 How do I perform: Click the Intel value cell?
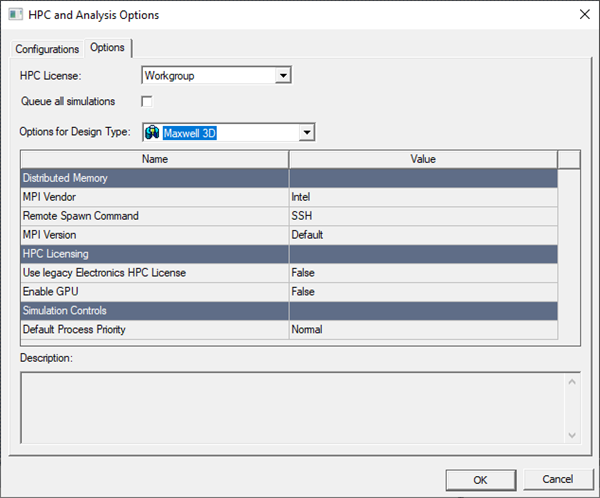tap(423, 197)
